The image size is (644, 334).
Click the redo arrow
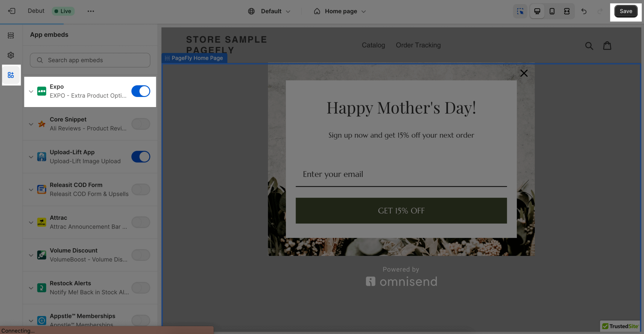tap(600, 11)
